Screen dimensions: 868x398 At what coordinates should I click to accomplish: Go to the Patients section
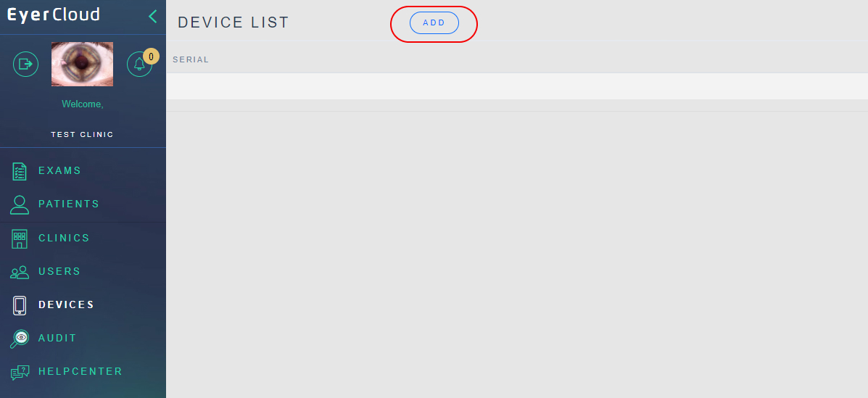point(69,204)
